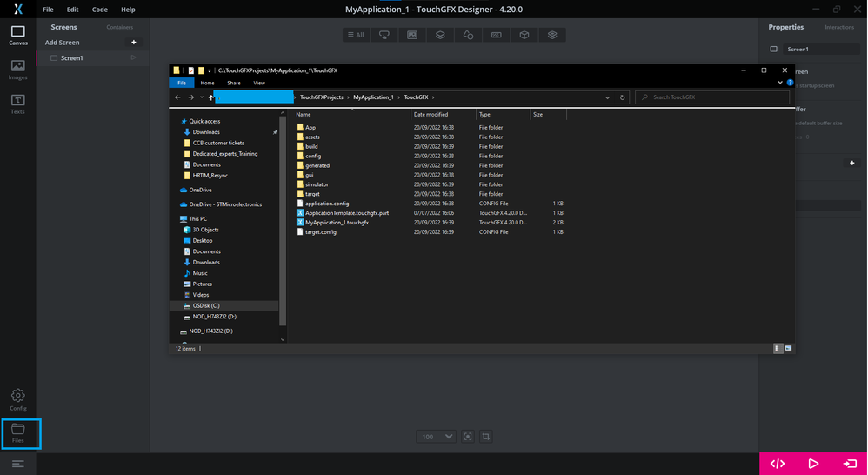Open the Progress indicators widget category
Viewport: 868px width, 475px height.
pyautogui.click(x=496, y=35)
